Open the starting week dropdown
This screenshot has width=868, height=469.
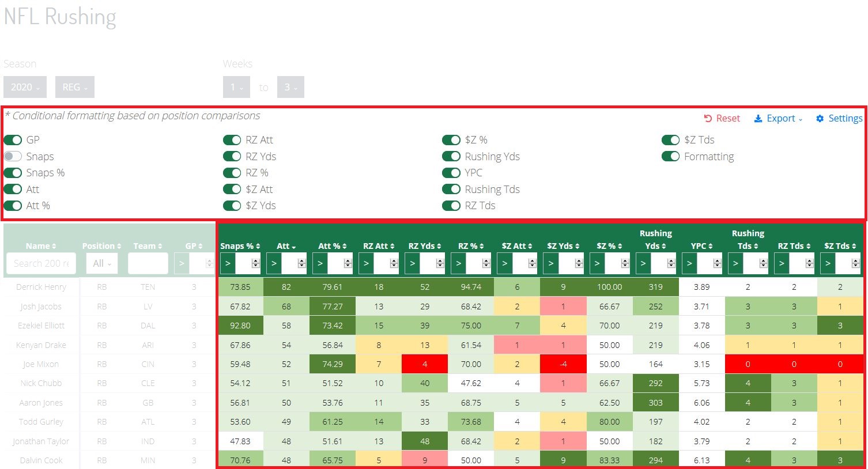click(x=236, y=87)
